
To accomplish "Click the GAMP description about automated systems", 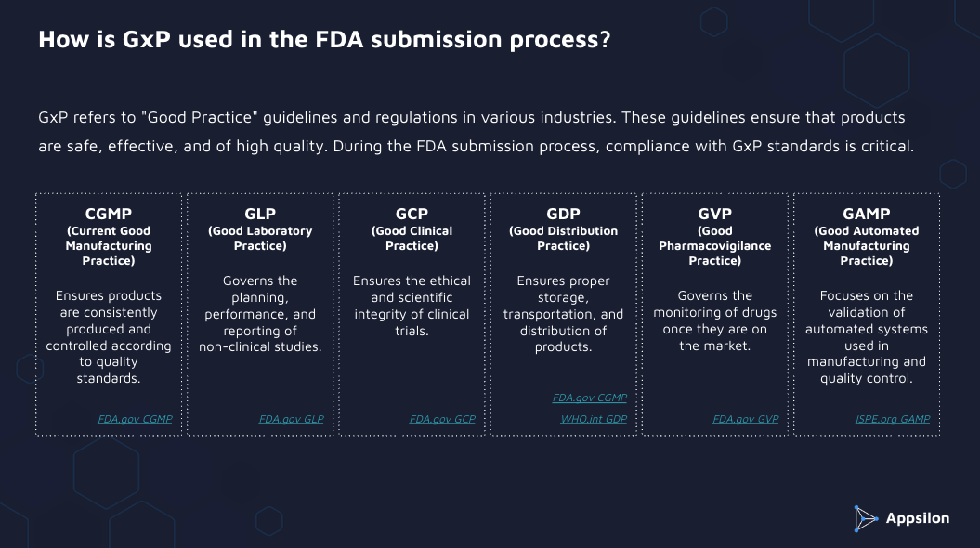I will pyautogui.click(x=866, y=337).
